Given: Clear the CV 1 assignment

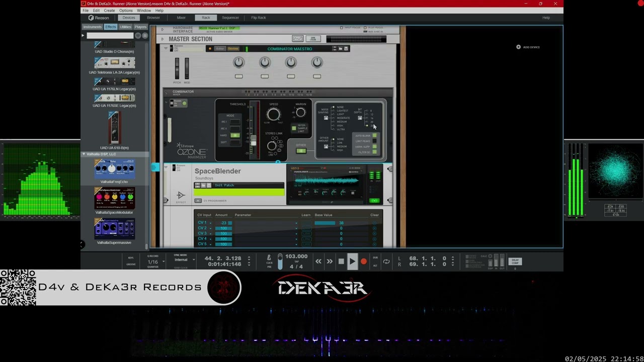Looking at the screenshot, I should pyautogui.click(x=374, y=223).
